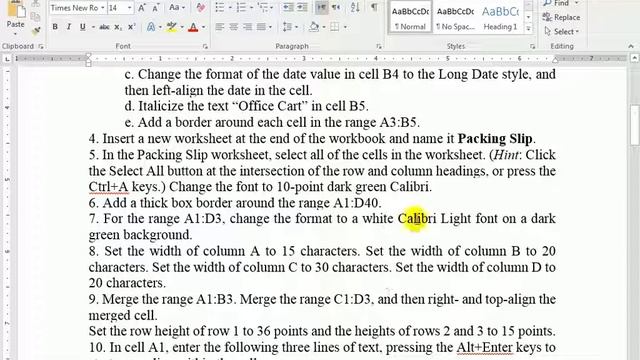Click the Copy icon in Clipboard group
Screen dimensions: 640x360
36,17
